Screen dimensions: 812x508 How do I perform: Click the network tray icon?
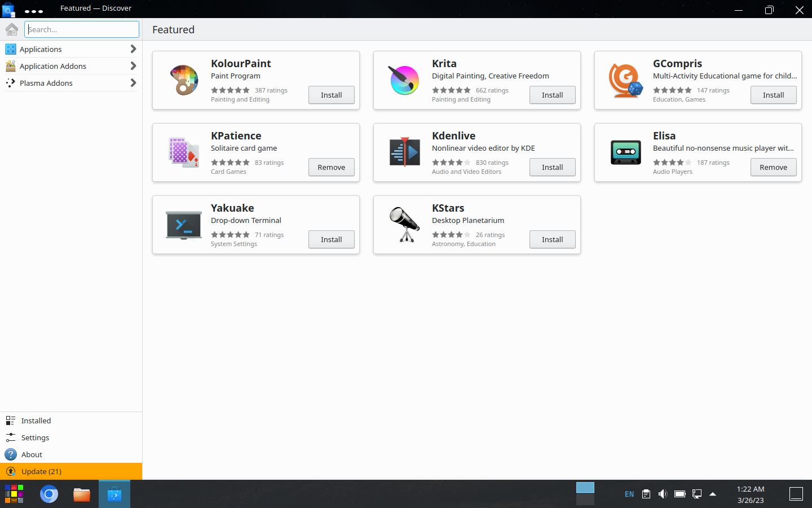click(697, 494)
